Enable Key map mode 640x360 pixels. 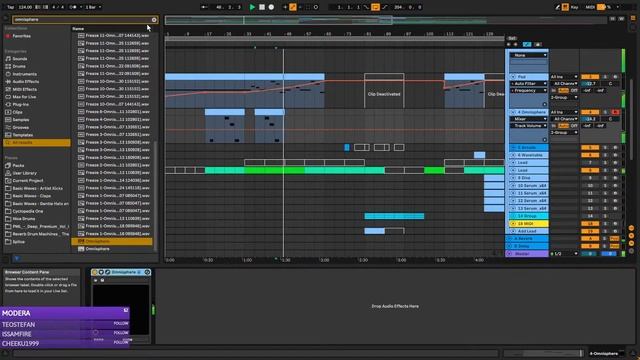574,7
